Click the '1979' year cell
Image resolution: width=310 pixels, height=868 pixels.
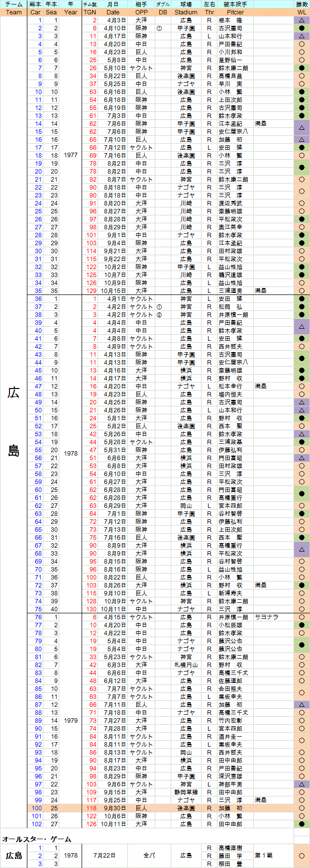coord(71,721)
